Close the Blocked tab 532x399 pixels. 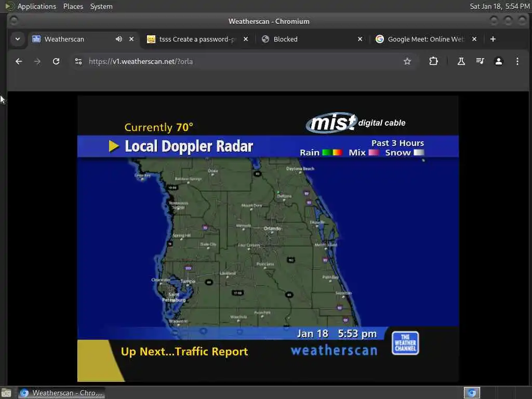(360, 39)
